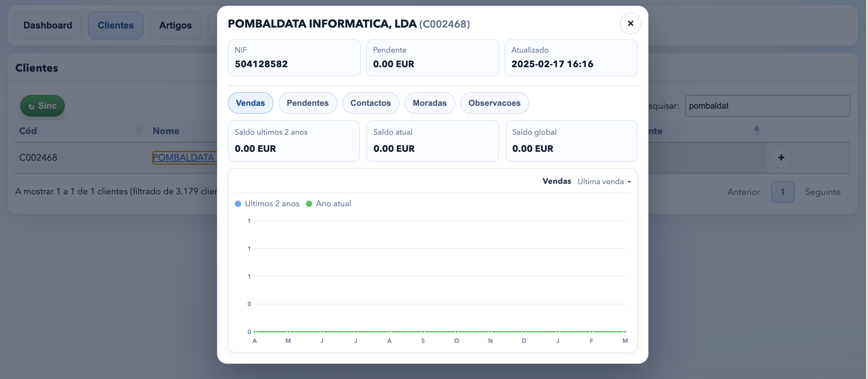Viewport: 868px width, 379px height.
Task: Toggle the Vendas view in the chart header
Action: click(x=557, y=181)
